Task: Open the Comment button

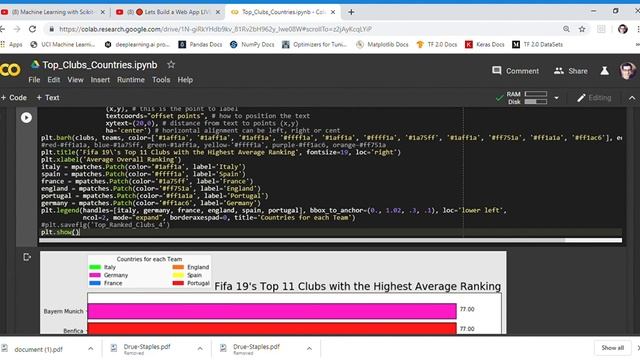Action: tap(516, 71)
